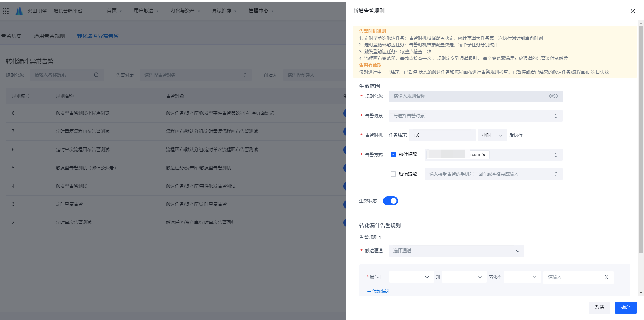Open the 告警对象 selector in the dialog
The image size is (644, 320).
coord(475,116)
